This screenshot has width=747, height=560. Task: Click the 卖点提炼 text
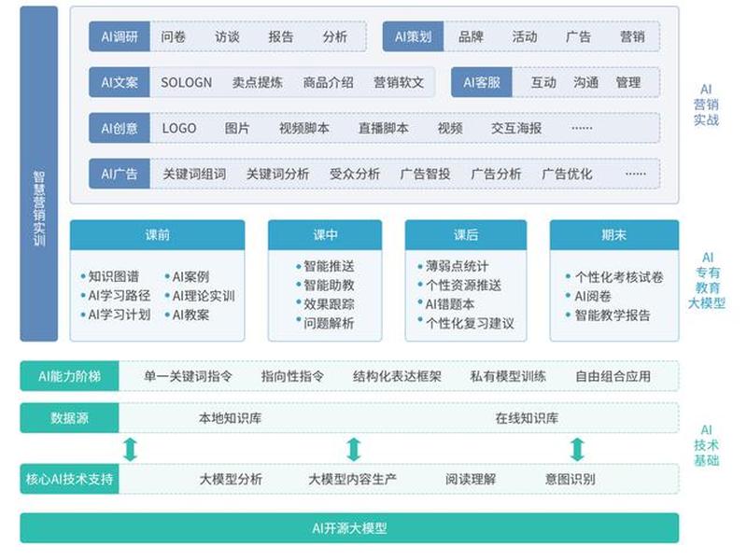(258, 82)
